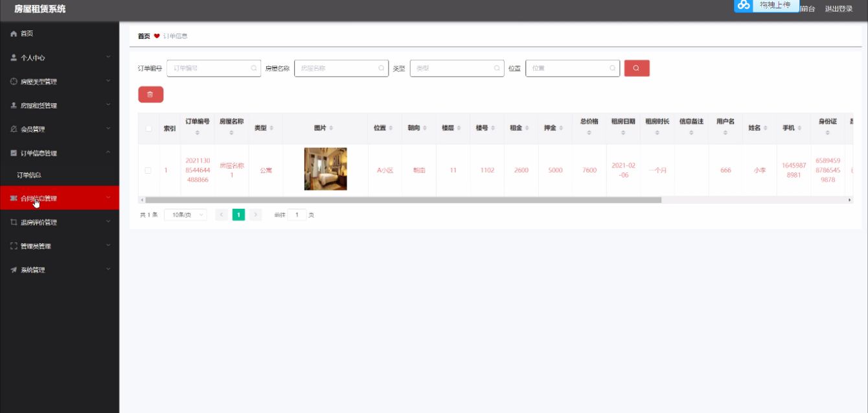Focus the 类型 search input
868x413 pixels.
coord(457,68)
